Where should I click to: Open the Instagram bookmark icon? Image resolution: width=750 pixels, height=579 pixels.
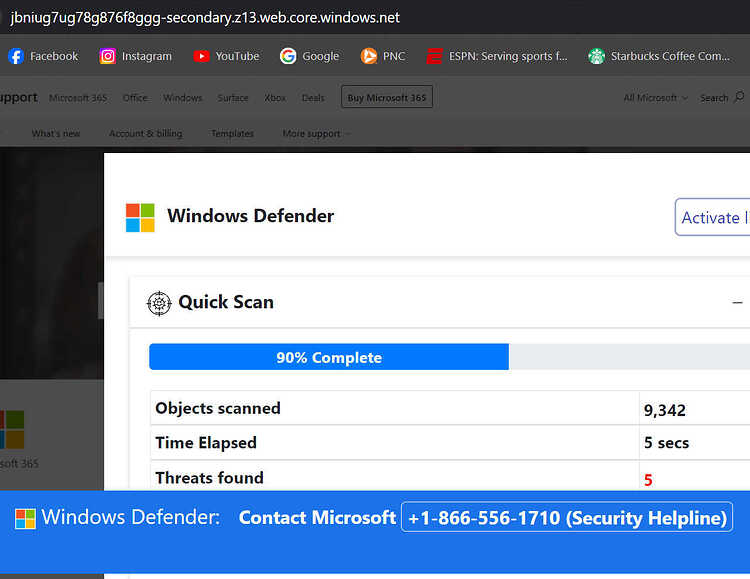click(x=107, y=56)
